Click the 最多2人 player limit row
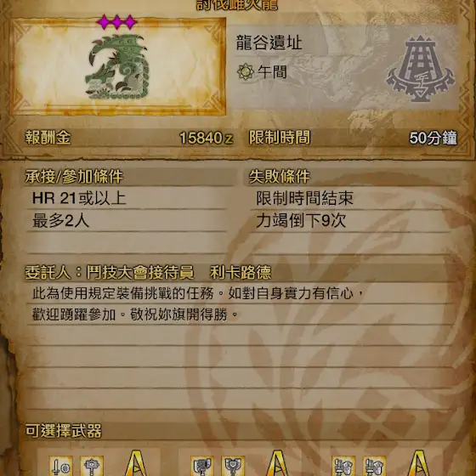476x476 pixels. coord(126,220)
